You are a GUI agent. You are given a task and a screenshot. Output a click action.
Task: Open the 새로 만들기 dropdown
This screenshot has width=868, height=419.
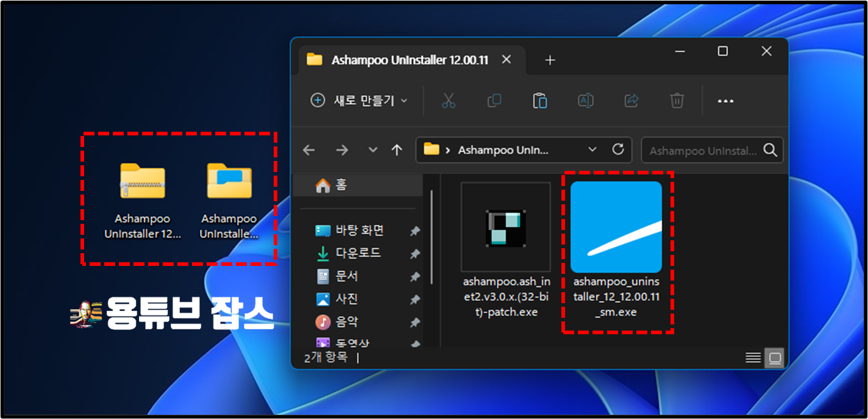[x=359, y=101]
